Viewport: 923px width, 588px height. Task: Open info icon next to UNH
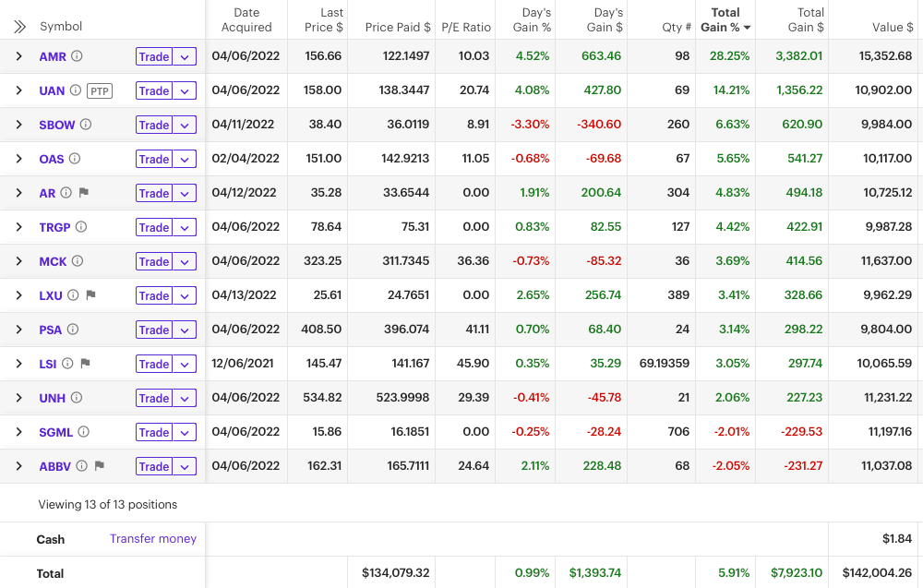coord(77,397)
